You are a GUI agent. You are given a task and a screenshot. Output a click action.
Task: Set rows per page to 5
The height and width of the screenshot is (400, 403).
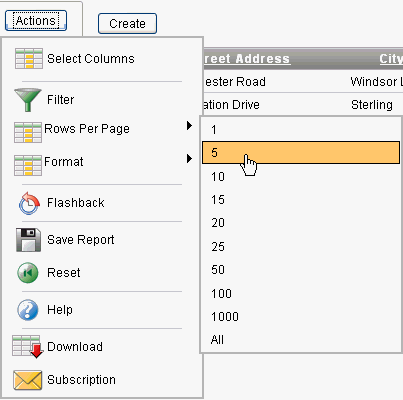coord(301,153)
